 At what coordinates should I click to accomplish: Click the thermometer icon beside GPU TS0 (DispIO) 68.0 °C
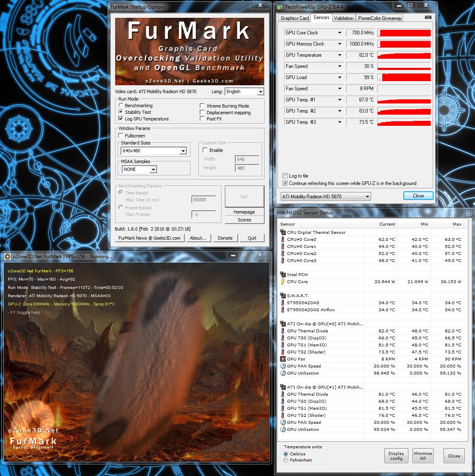tap(283, 401)
